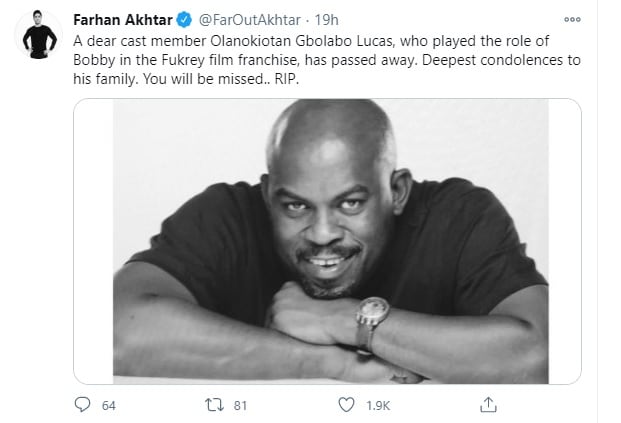Click the reply speech bubble icon
621x423 pixels.
click(x=82, y=404)
